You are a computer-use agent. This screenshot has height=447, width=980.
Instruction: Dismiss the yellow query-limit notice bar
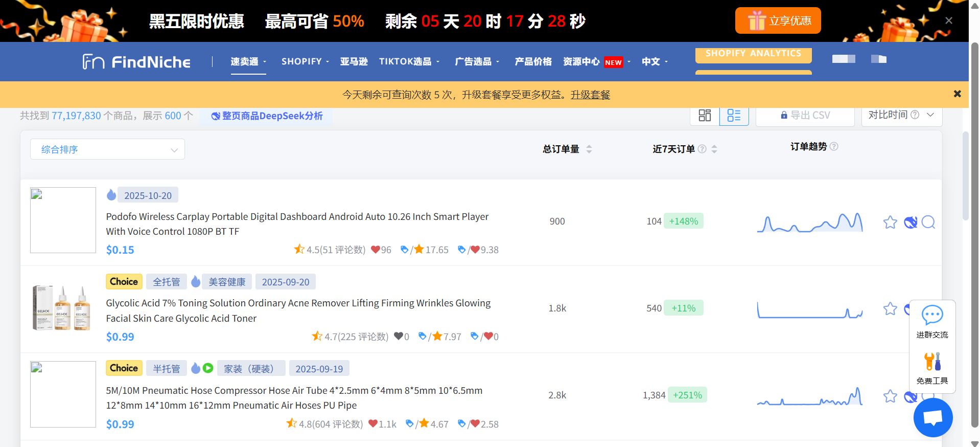[x=957, y=94]
